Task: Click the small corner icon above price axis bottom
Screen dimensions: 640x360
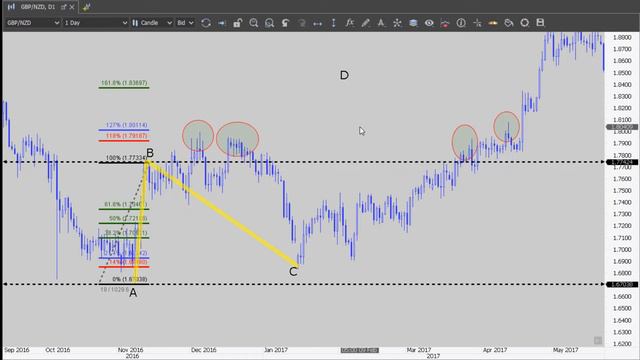Action: [x=598, y=340]
